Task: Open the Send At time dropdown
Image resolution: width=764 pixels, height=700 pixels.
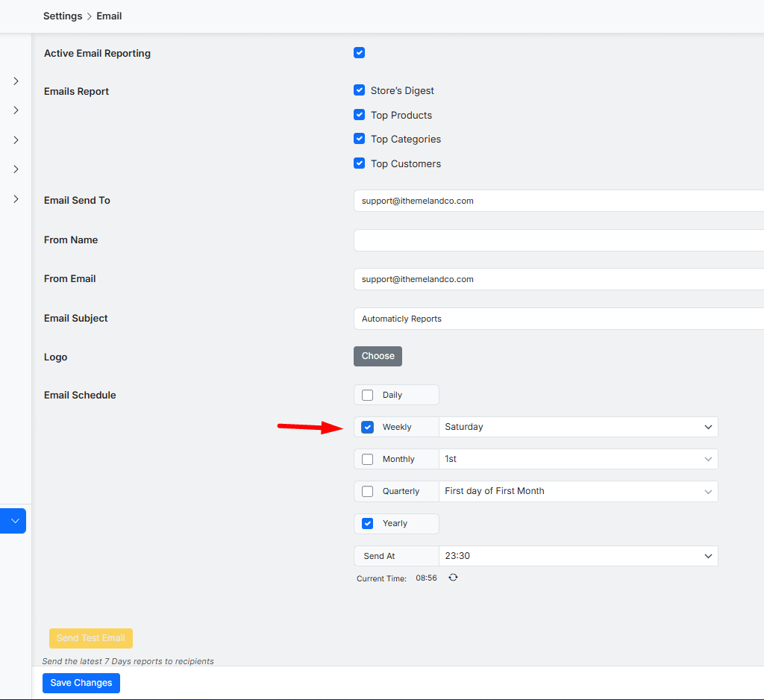Action: (x=578, y=556)
